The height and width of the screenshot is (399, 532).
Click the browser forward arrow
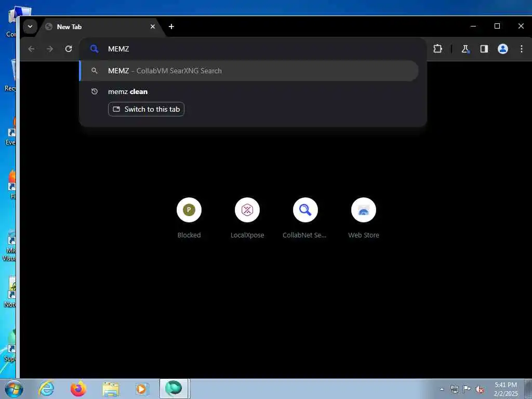point(50,49)
